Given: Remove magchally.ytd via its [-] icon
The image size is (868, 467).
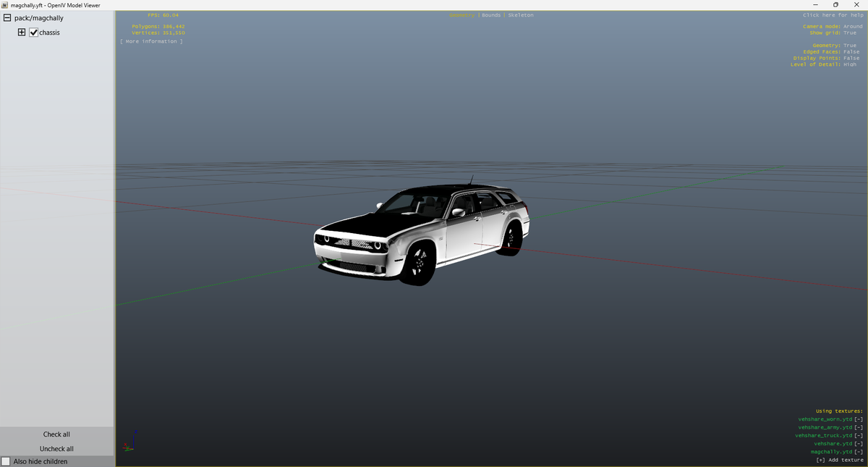Looking at the screenshot, I should [859, 452].
